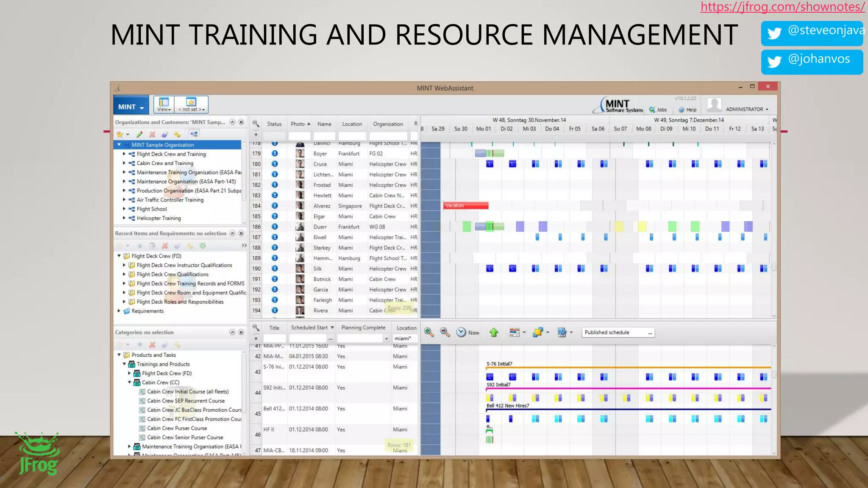Click the green up arrow icon
Viewport: 868px width, 488px height.
(494, 333)
